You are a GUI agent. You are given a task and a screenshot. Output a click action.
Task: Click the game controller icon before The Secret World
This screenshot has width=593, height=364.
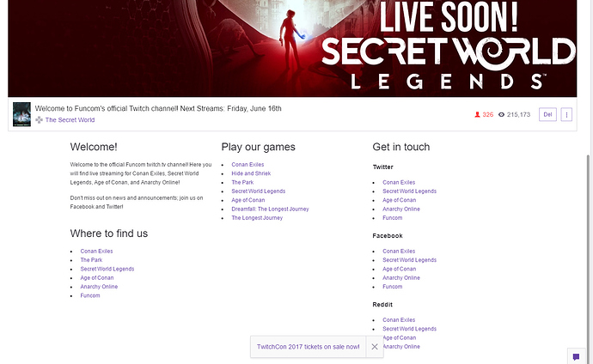39,119
